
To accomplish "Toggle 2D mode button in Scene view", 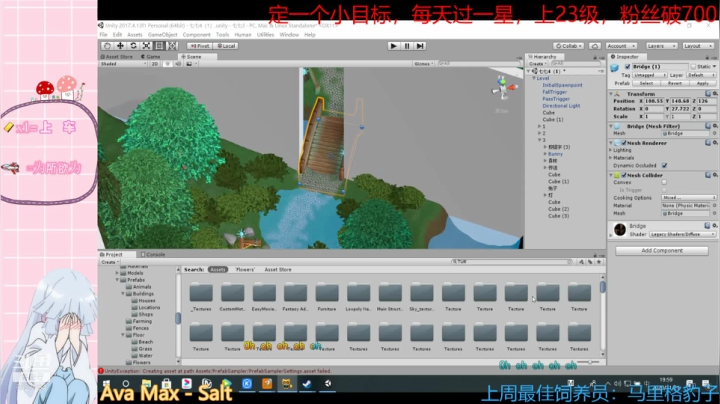I will tap(155, 64).
